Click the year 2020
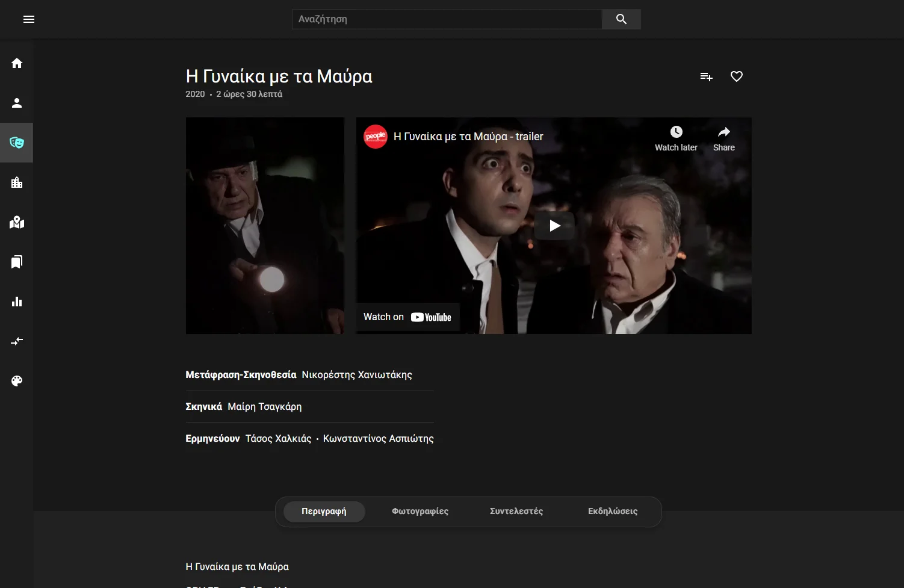The image size is (904, 588). 195,94
